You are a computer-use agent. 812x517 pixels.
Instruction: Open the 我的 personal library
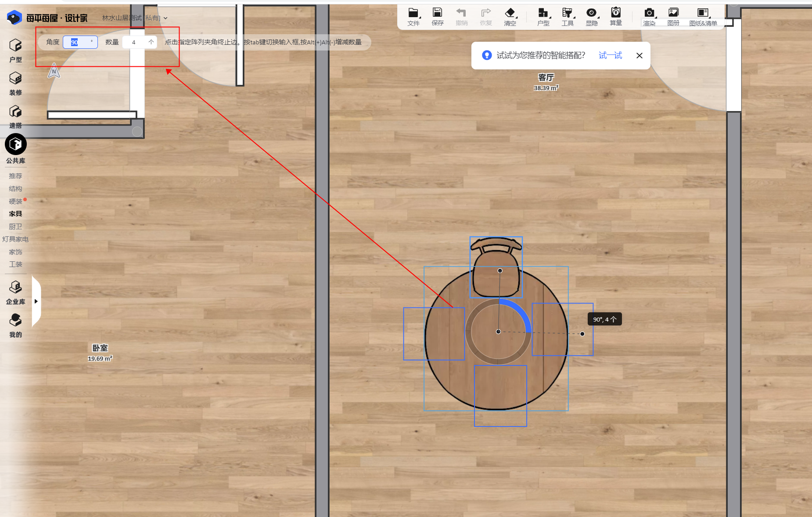[x=15, y=326]
